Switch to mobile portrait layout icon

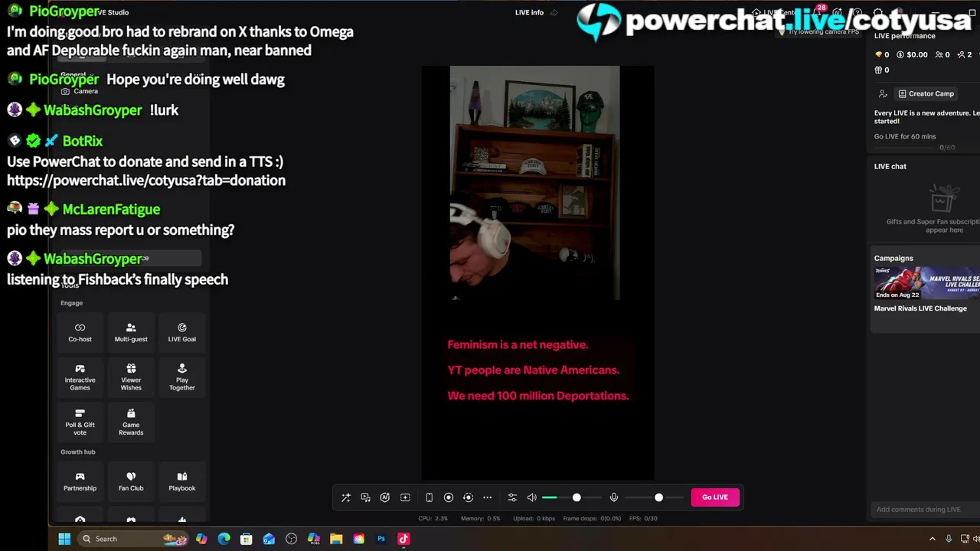(x=429, y=497)
